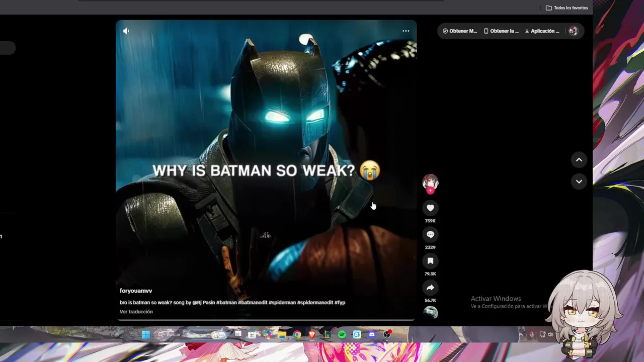Save the video with the bookmark icon

(x=430, y=261)
